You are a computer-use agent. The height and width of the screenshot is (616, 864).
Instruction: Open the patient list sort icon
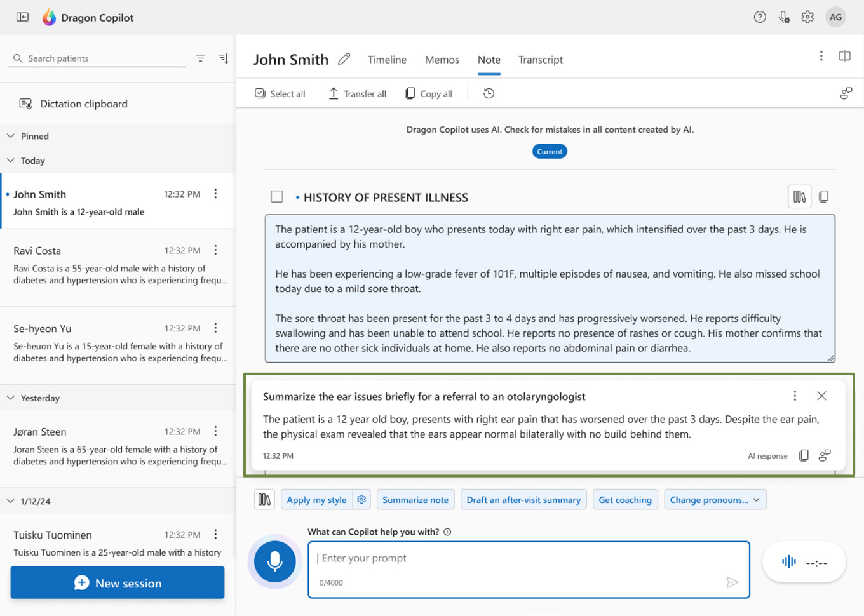click(223, 58)
